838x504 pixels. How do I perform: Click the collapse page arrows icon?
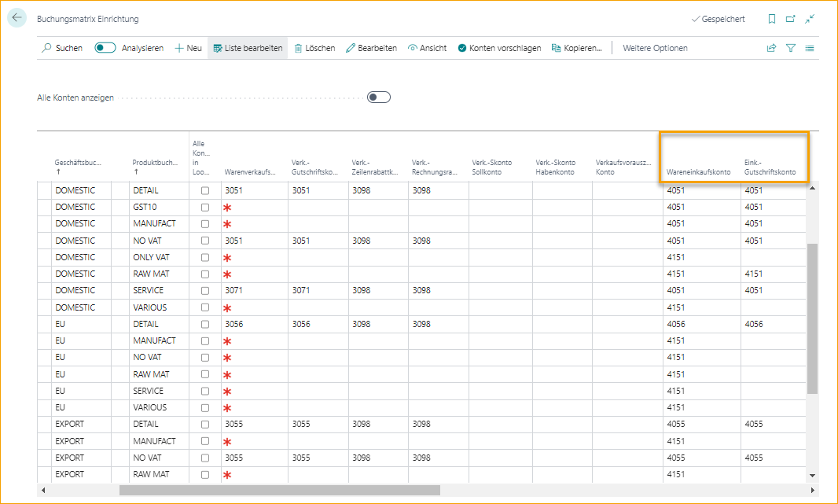point(810,19)
